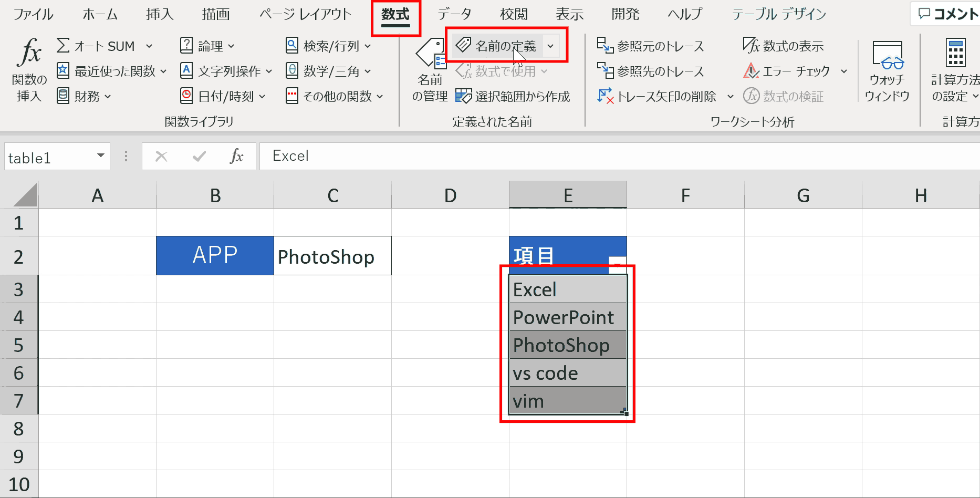Select column F header
The width and height of the screenshot is (980, 498).
click(x=685, y=195)
